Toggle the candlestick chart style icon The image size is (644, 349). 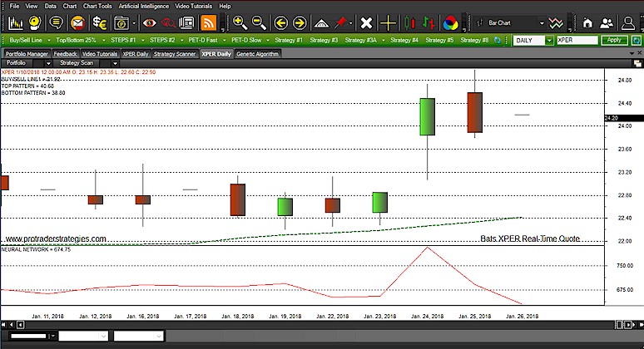(x=409, y=22)
